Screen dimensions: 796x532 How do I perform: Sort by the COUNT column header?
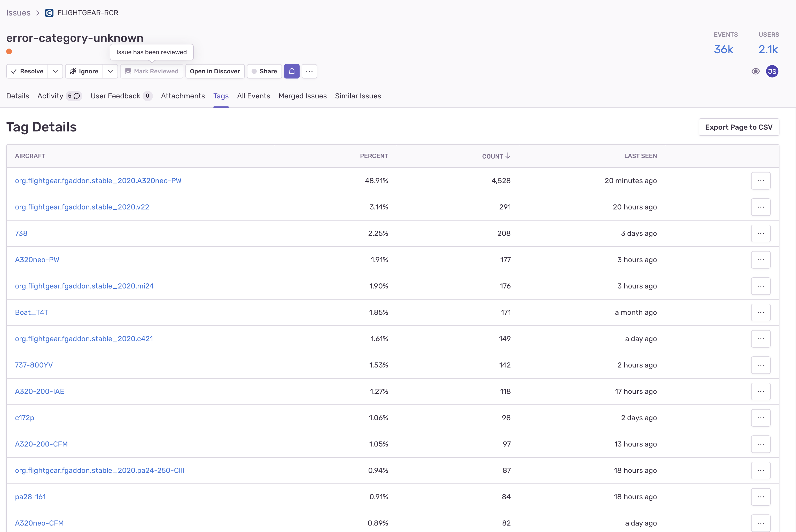point(496,156)
